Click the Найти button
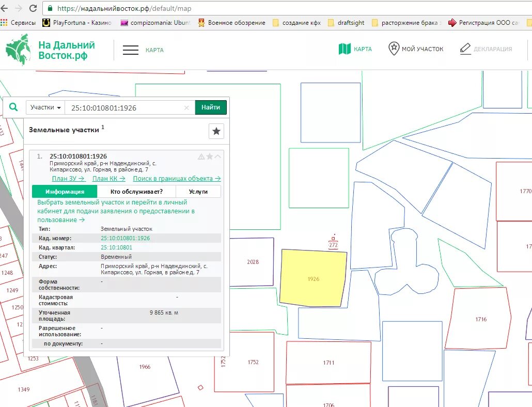This screenshot has width=532, height=407. [211, 107]
